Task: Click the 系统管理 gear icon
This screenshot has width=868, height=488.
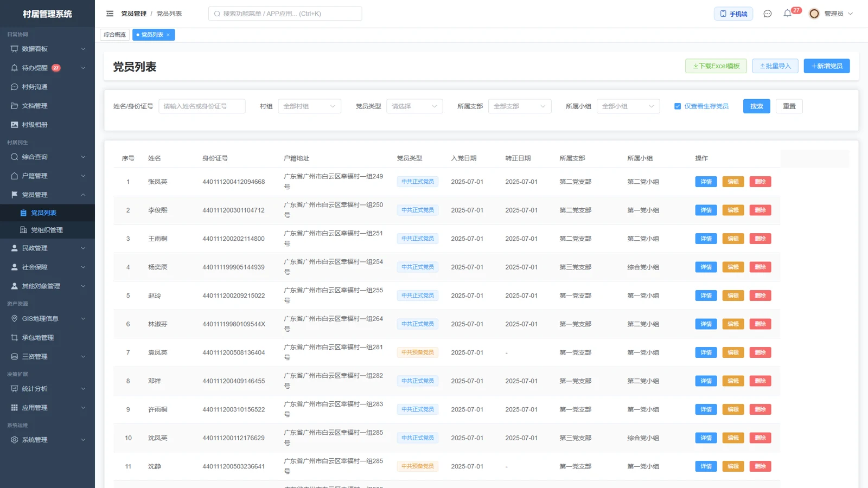Action: click(15, 440)
